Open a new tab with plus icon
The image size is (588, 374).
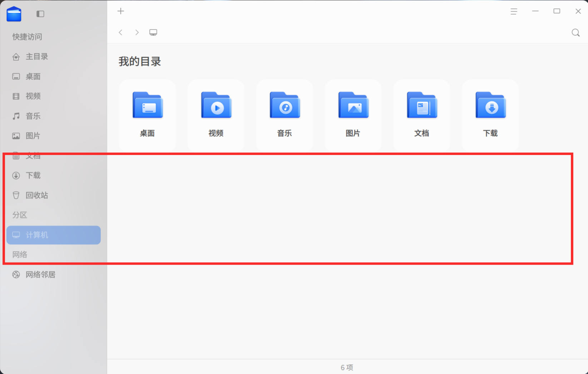click(121, 11)
